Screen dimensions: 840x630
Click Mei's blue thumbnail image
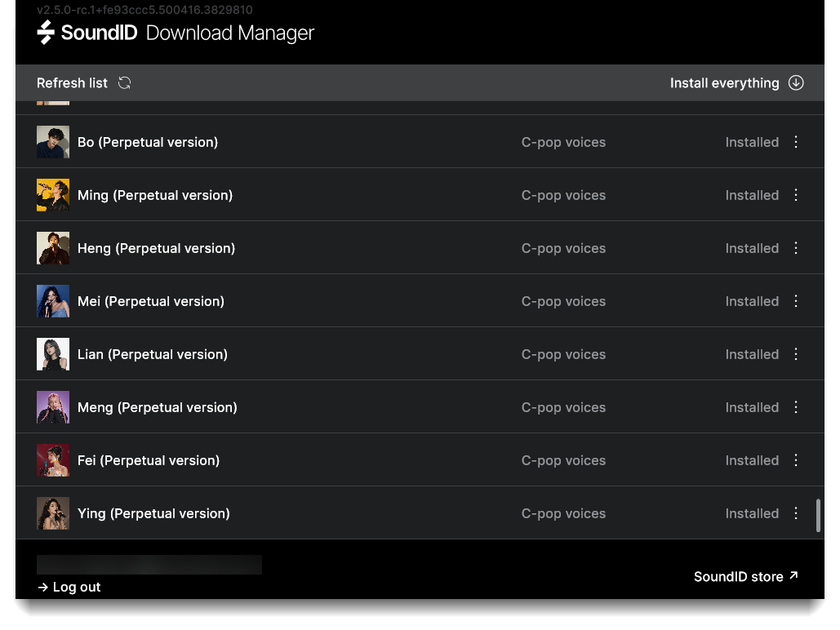tap(53, 301)
